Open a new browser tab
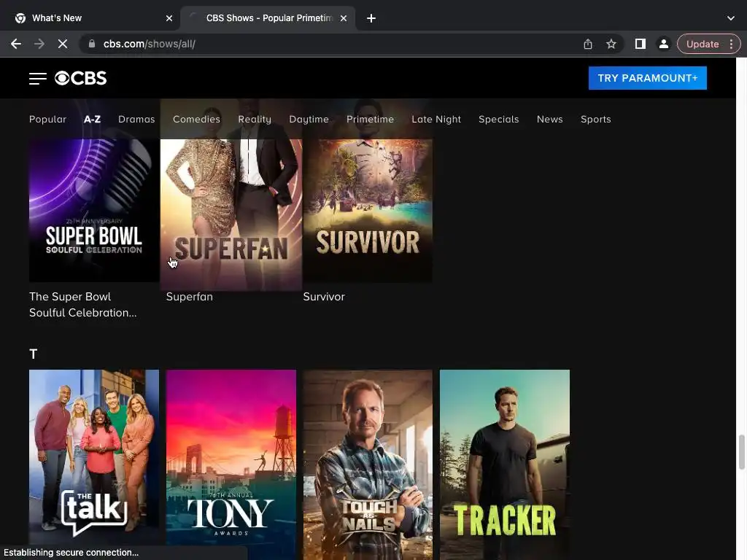747x560 pixels. click(371, 18)
